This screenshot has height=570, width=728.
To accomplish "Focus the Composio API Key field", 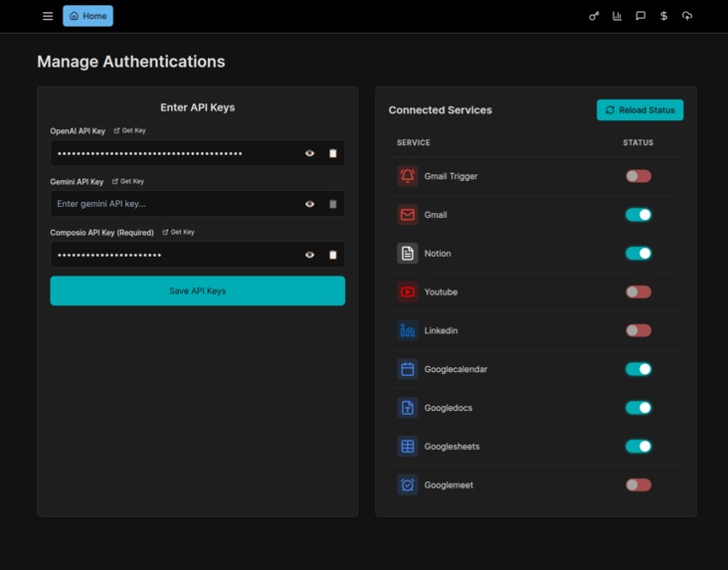I will pyautogui.click(x=197, y=254).
